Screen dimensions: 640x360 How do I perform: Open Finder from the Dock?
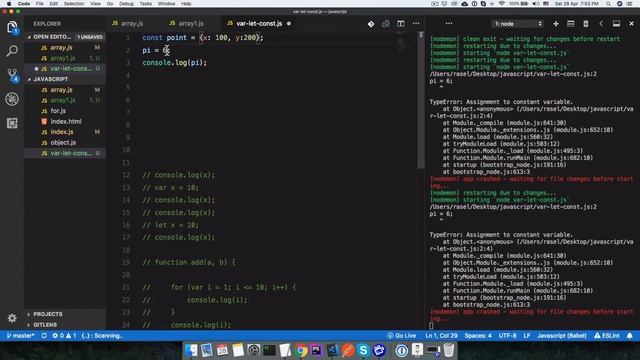[191, 350]
